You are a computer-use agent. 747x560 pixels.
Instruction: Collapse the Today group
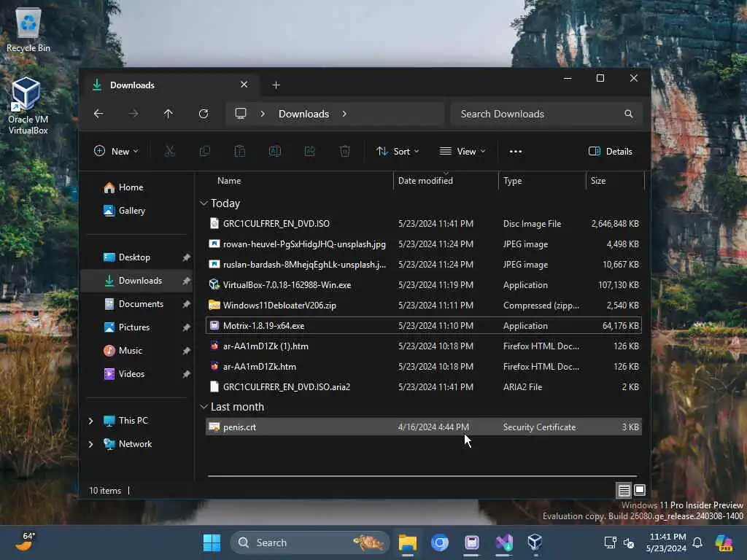(x=204, y=203)
